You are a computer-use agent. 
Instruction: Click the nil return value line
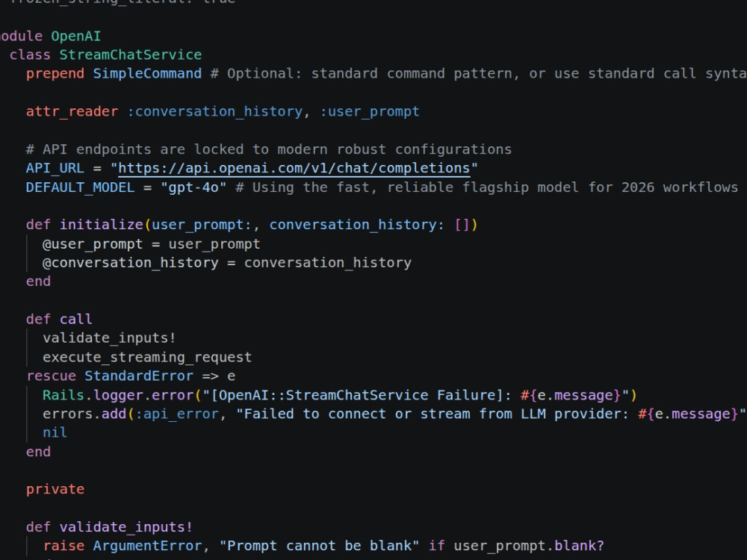point(55,432)
